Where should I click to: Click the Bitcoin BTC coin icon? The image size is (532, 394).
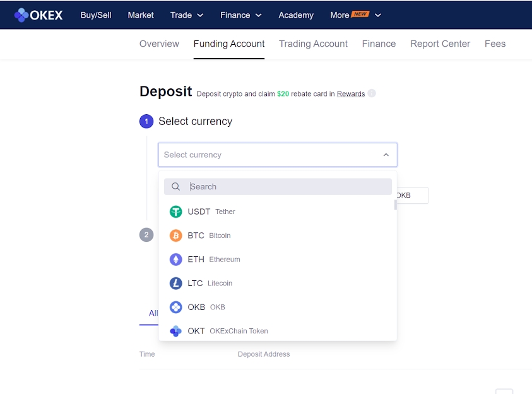click(175, 235)
